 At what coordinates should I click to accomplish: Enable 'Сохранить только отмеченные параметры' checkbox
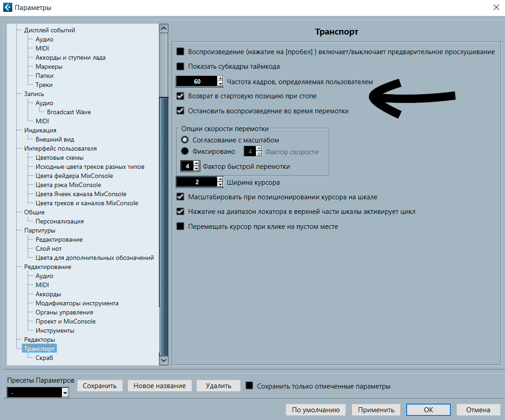(249, 386)
